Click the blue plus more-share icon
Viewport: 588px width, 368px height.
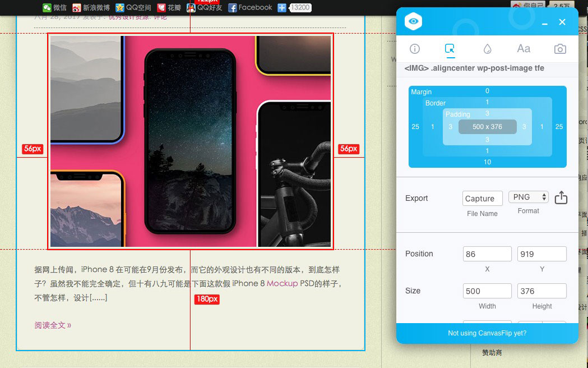point(281,7)
